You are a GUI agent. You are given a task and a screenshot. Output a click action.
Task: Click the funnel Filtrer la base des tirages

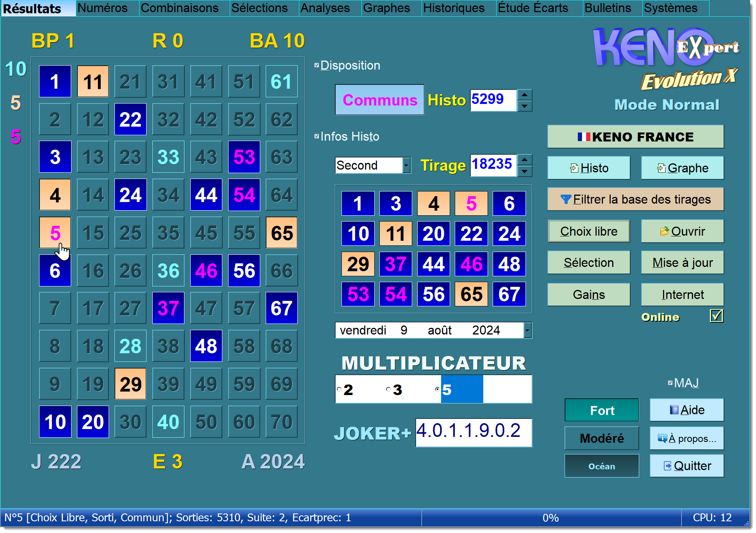[635, 199]
